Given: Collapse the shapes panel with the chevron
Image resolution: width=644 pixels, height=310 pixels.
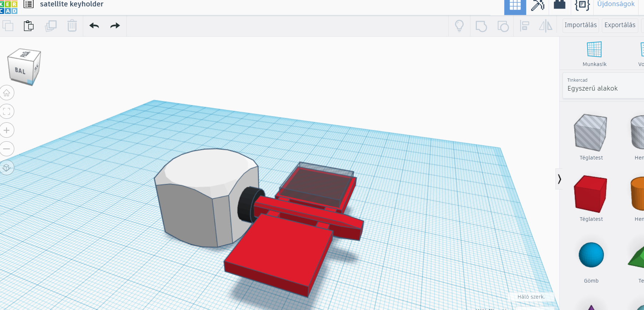Looking at the screenshot, I should [559, 179].
